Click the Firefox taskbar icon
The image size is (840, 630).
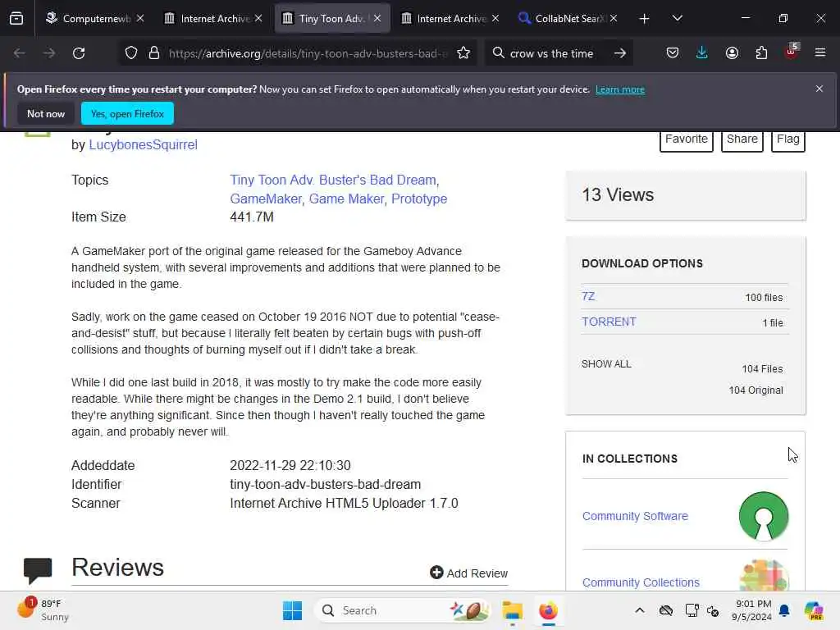point(548,610)
